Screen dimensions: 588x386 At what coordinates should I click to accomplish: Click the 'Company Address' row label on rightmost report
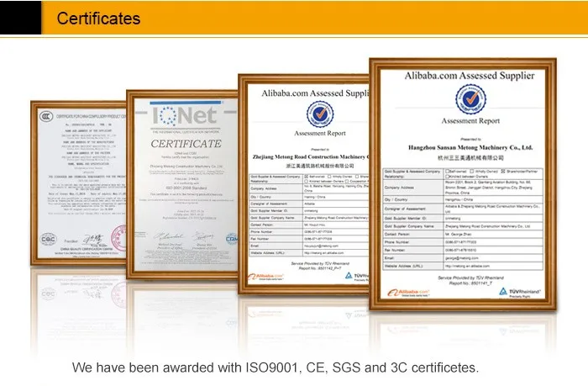[399, 188]
